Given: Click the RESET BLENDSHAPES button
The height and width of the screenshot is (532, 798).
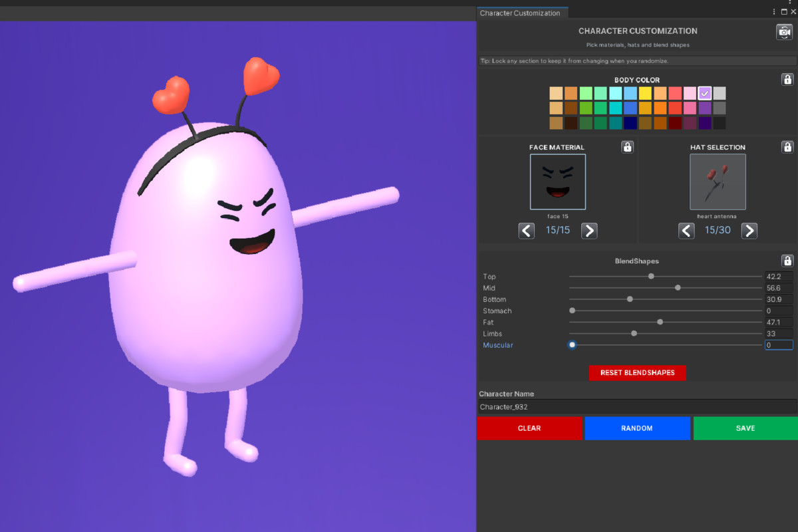Looking at the screenshot, I should click(x=637, y=373).
